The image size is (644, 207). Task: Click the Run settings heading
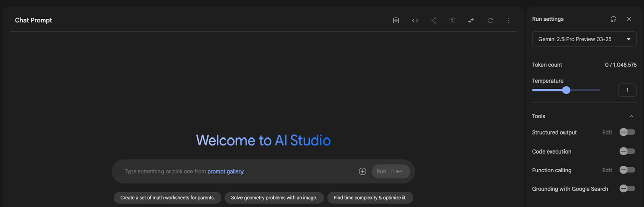point(548,19)
